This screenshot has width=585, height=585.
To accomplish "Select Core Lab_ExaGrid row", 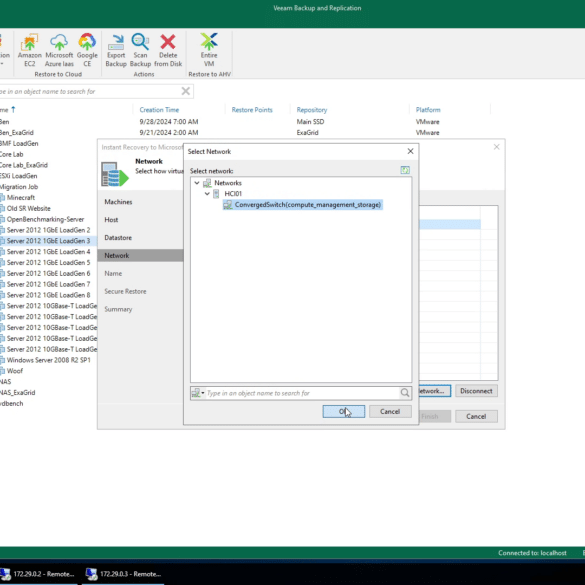I will 24,165.
